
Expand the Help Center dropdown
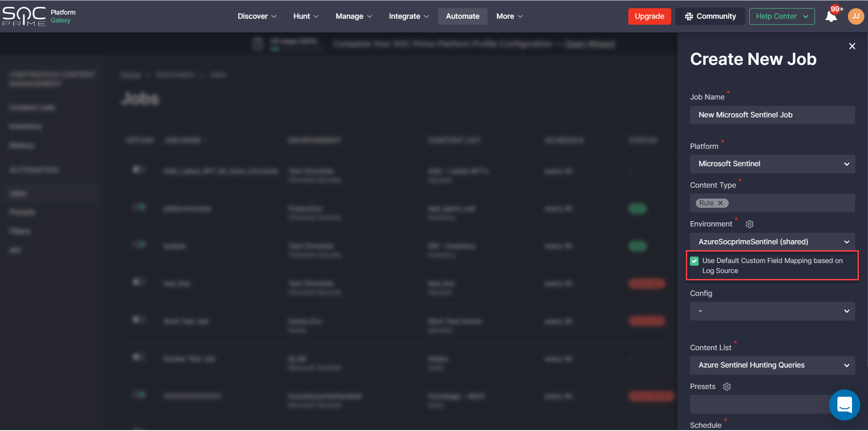(x=781, y=16)
